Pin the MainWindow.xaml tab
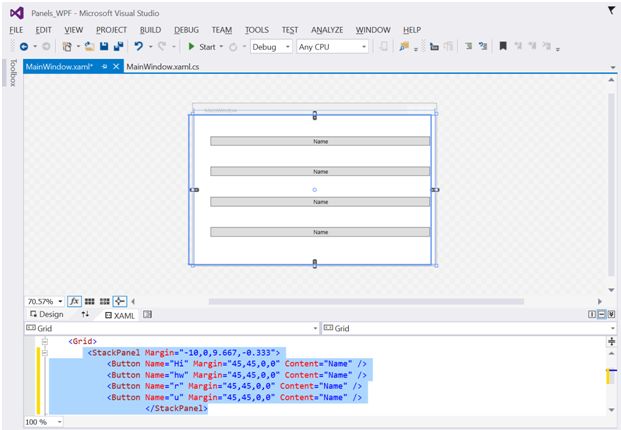Screen dimensions: 621x430 click(104, 67)
